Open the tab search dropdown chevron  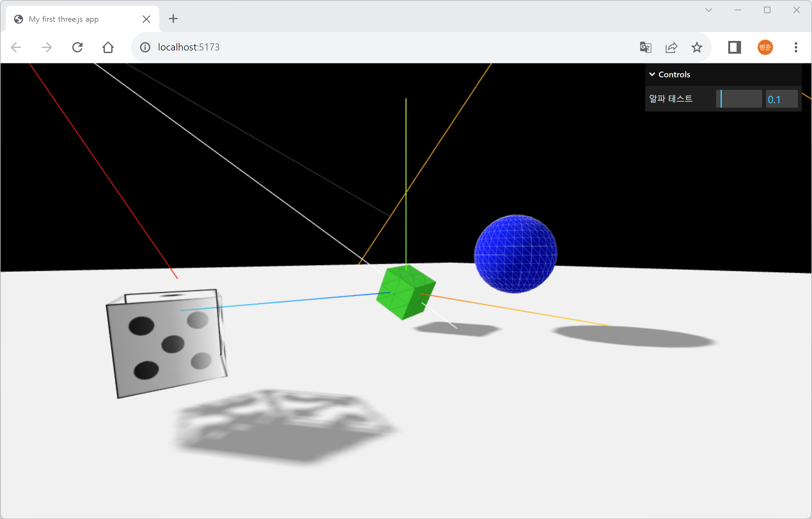pos(708,10)
